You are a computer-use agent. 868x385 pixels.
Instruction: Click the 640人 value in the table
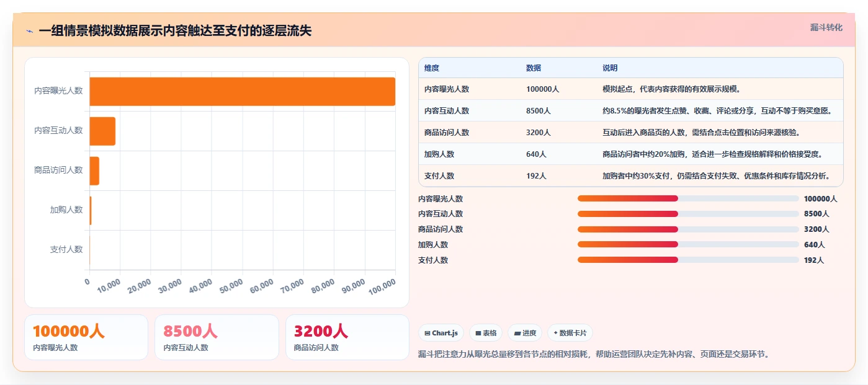pos(536,154)
